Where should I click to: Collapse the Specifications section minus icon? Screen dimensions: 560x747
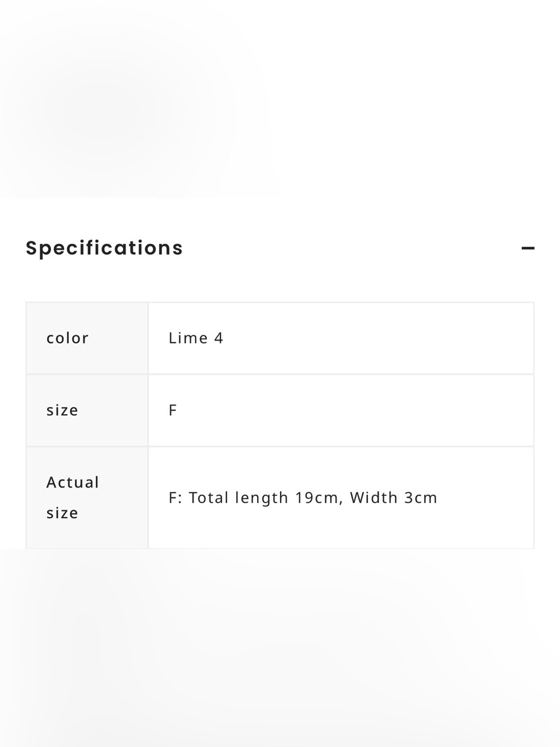tap(528, 248)
